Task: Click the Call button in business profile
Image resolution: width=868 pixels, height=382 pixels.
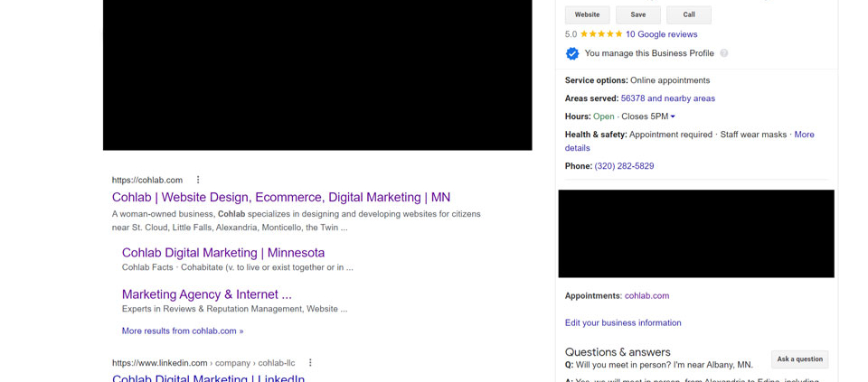Action: [689, 15]
